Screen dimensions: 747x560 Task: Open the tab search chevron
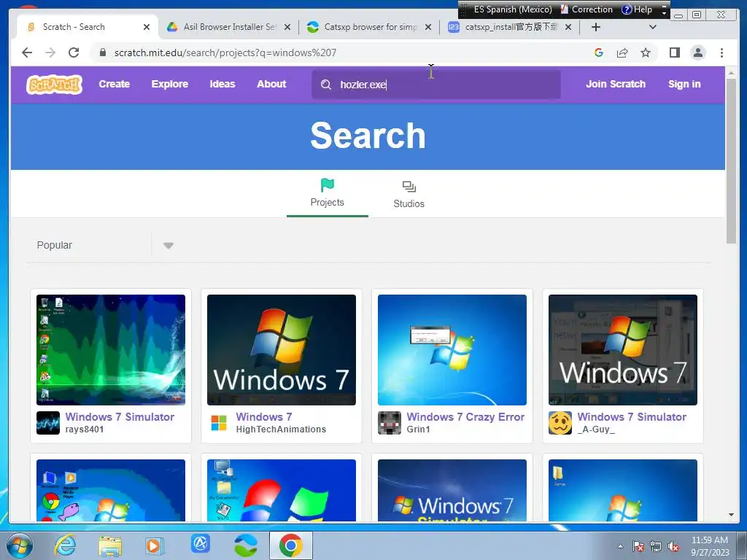[x=653, y=27]
